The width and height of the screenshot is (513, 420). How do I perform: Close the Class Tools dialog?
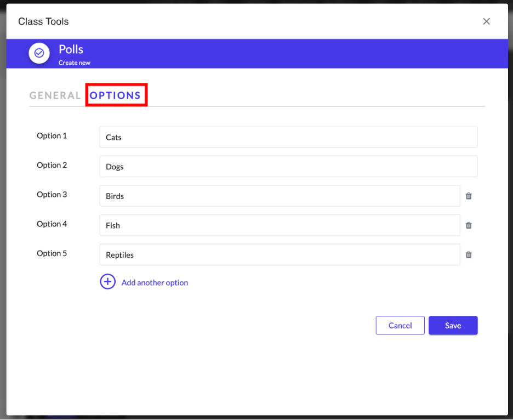point(486,21)
